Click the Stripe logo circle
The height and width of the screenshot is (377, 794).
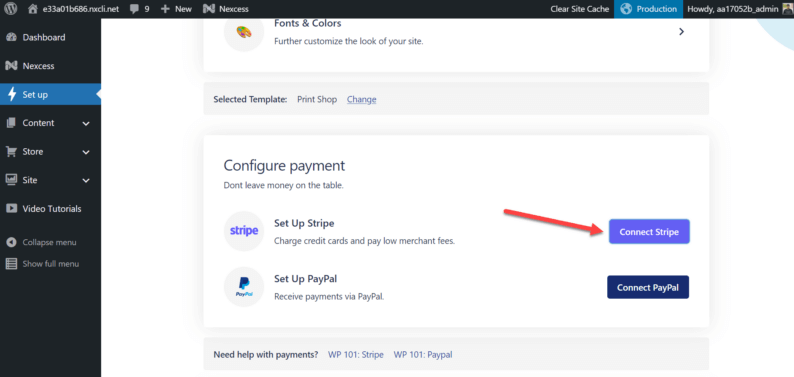(x=244, y=231)
